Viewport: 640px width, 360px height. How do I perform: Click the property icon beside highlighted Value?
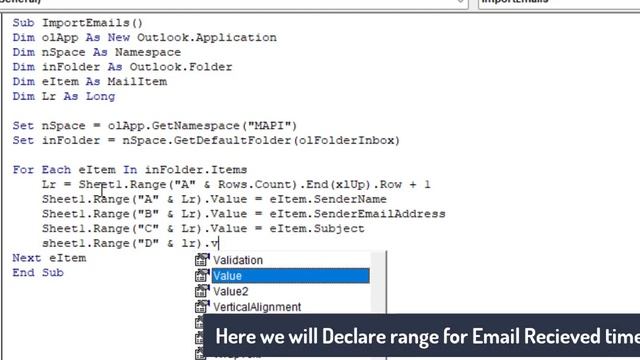(x=202, y=276)
